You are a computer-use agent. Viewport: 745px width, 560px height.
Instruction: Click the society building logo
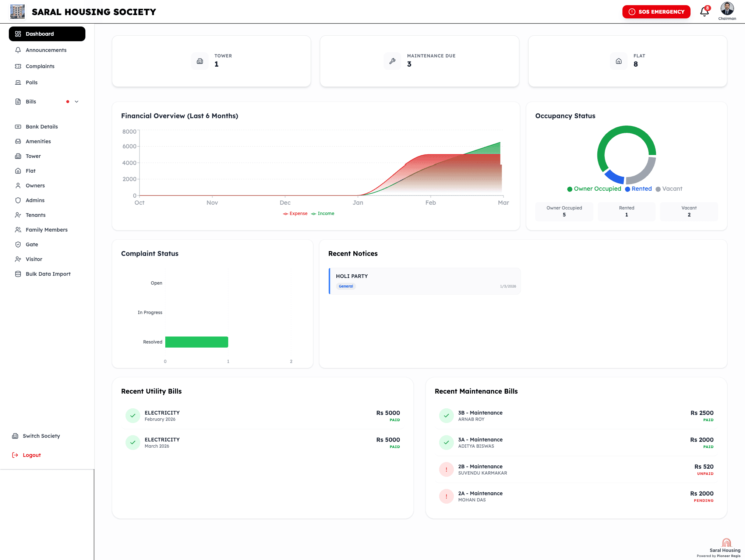(17, 12)
